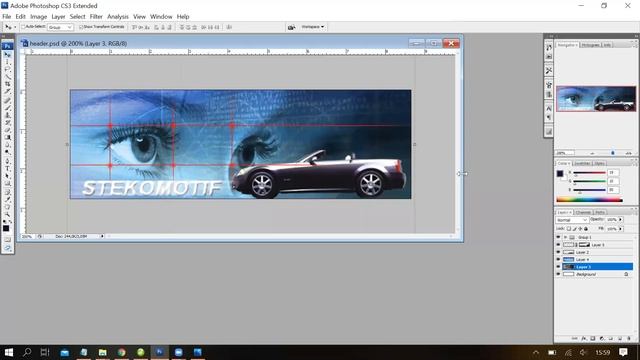The height and width of the screenshot is (360, 640).
Task: Toggle lock transparent pixels
Action: coord(569,229)
